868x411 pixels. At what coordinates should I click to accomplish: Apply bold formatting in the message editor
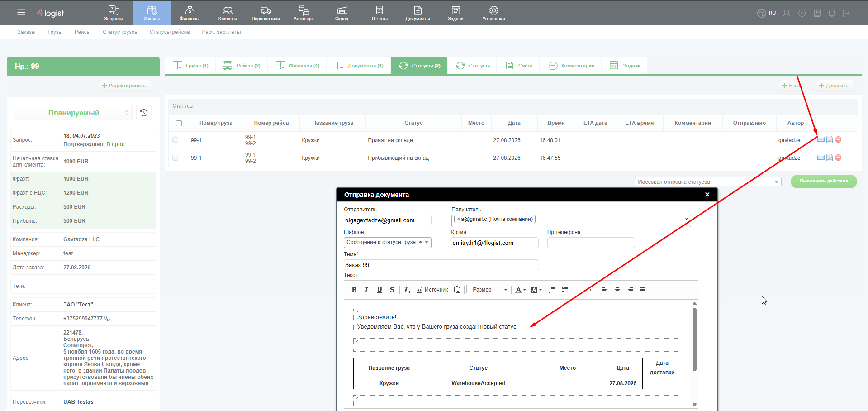354,290
